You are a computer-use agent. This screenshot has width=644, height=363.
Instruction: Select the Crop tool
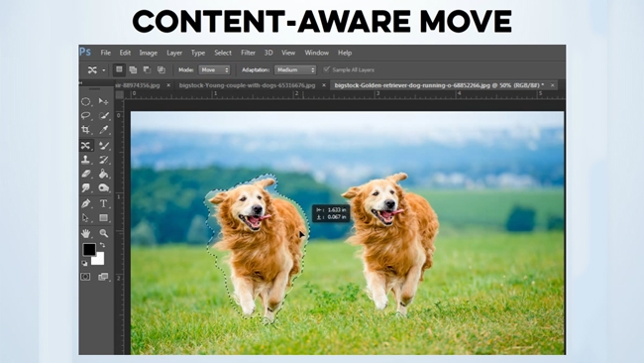[x=86, y=130]
